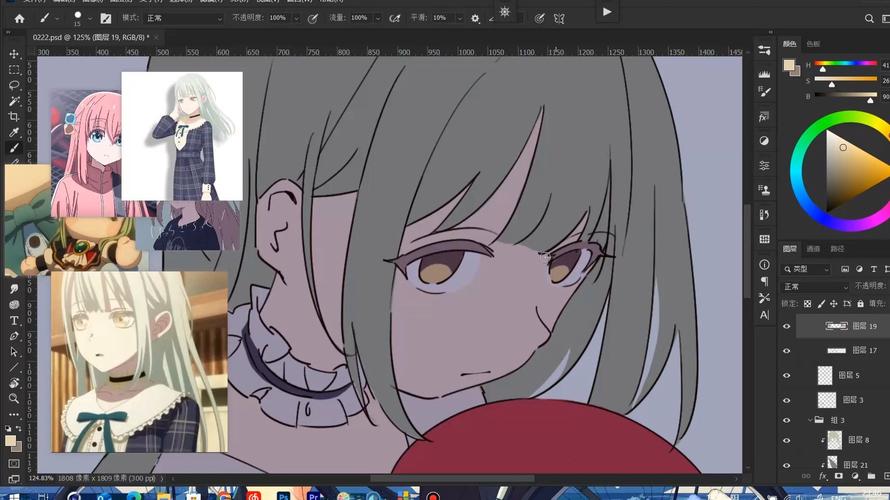Click the symmetry butterfly icon
The height and width of the screenshot is (500, 890).
[559, 18]
